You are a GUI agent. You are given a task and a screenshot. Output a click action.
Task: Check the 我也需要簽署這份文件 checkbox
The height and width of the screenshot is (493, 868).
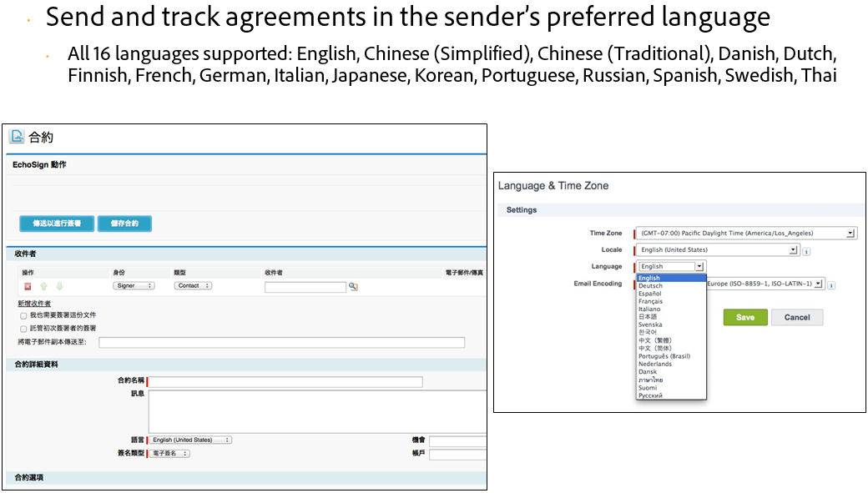click(23, 316)
